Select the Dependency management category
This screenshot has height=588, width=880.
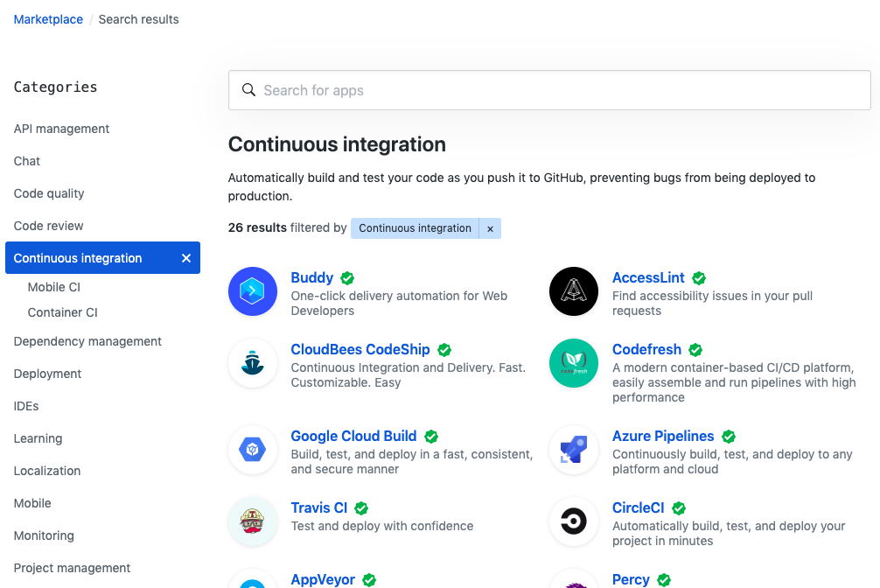[87, 341]
